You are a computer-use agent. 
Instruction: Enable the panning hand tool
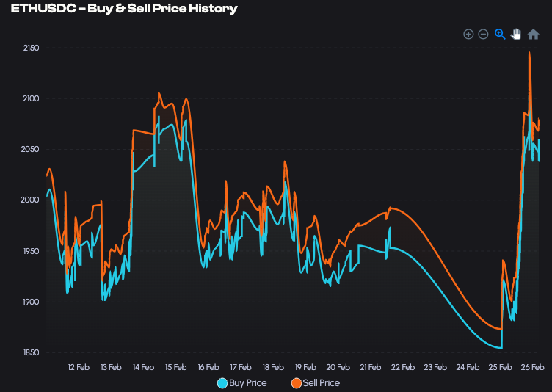click(516, 34)
